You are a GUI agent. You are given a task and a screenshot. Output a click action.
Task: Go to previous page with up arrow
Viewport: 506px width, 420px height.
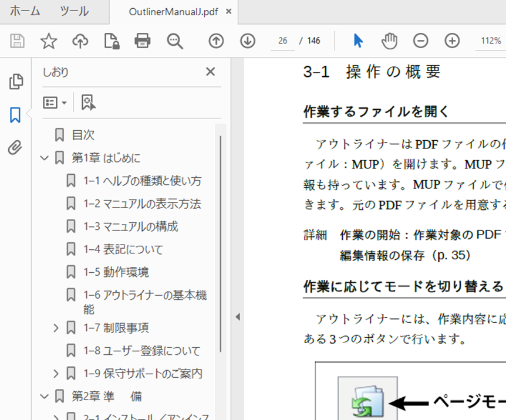tap(217, 40)
